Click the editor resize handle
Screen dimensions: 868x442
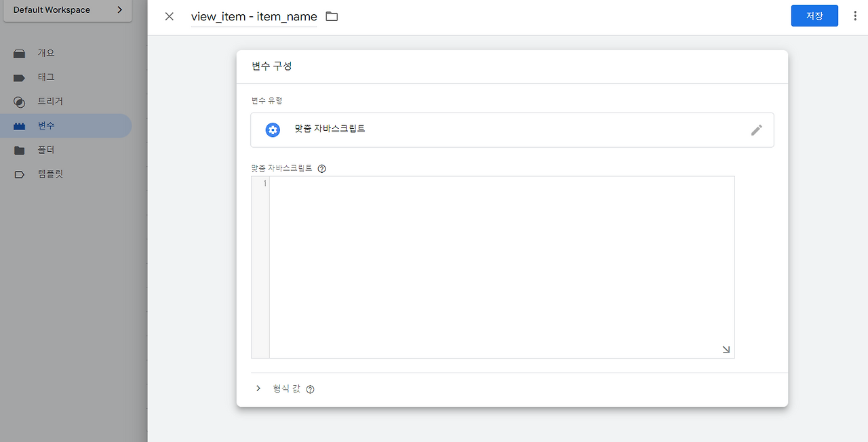coord(726,349)
